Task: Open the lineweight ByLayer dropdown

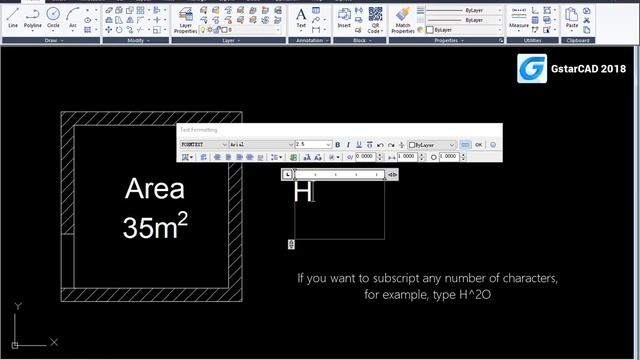Action: click(x=464, y=10)
